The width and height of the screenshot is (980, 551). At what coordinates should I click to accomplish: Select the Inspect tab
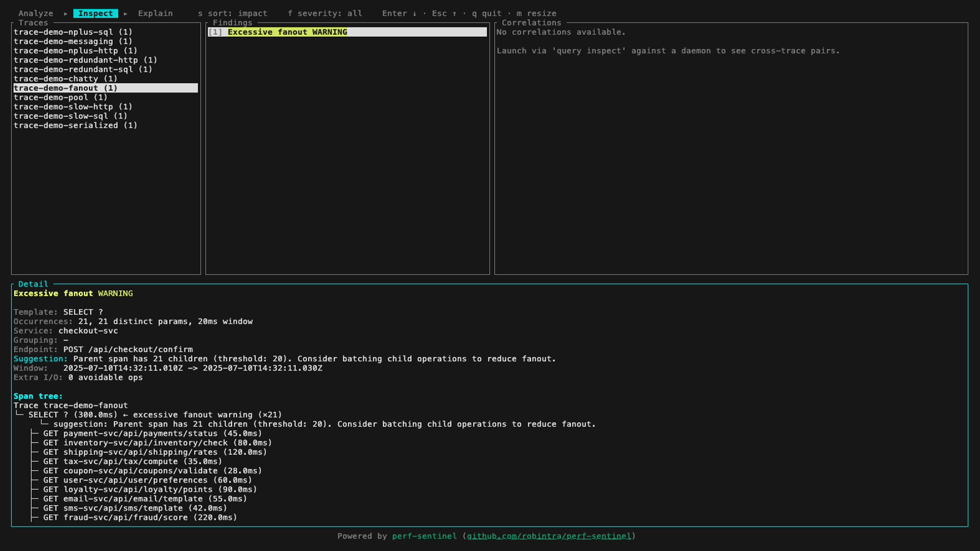96,13
